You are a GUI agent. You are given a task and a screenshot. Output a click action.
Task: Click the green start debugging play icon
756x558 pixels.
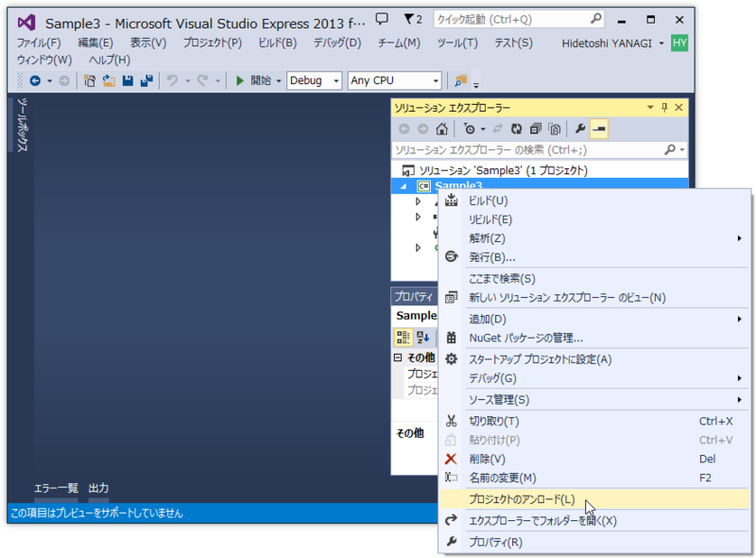click(240, 80)
